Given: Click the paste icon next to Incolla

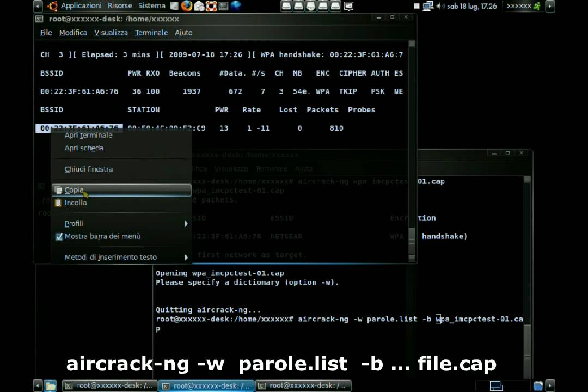Looking at the screenshot, I should 58,203.
